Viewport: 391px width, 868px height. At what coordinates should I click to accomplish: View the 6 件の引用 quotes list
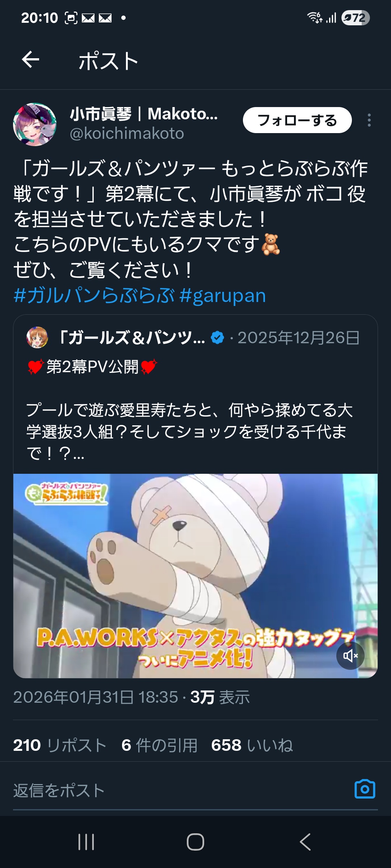[x=159, y=745]
